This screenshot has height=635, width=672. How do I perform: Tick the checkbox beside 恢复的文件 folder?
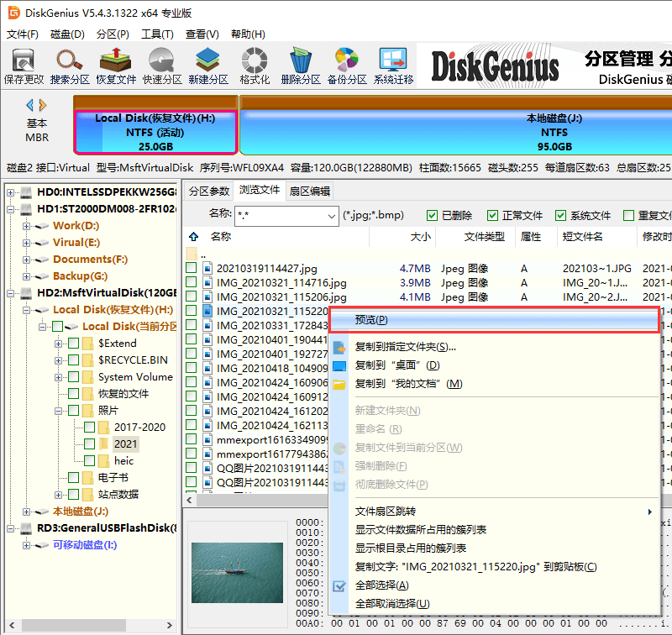tap(73, 393)
